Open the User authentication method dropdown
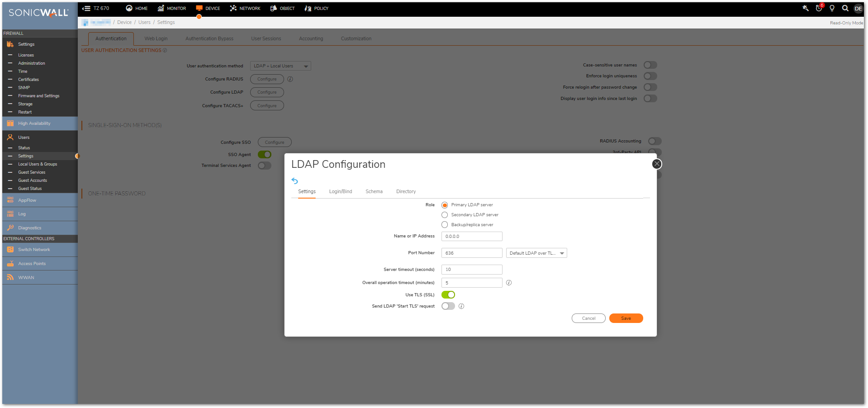 tap(280, 66)
